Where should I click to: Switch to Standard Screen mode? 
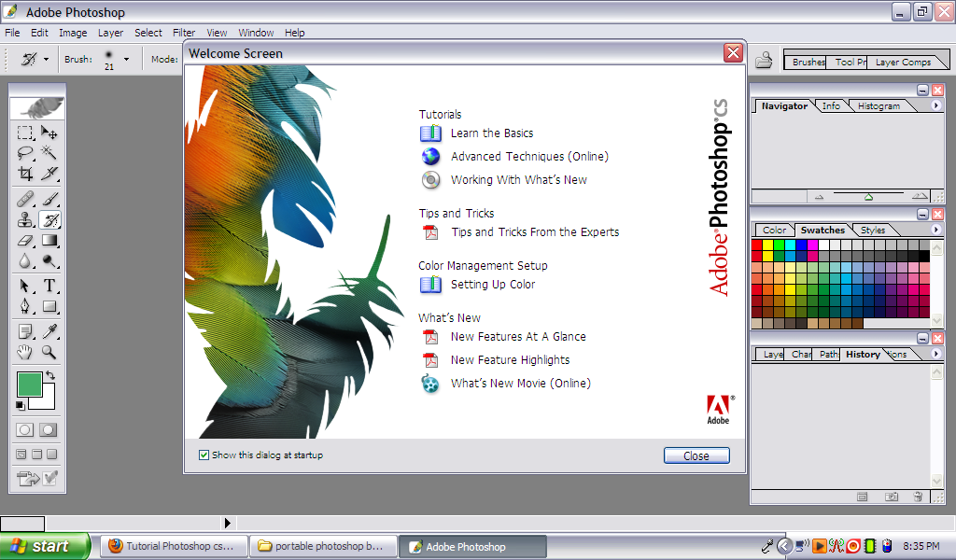21,454
